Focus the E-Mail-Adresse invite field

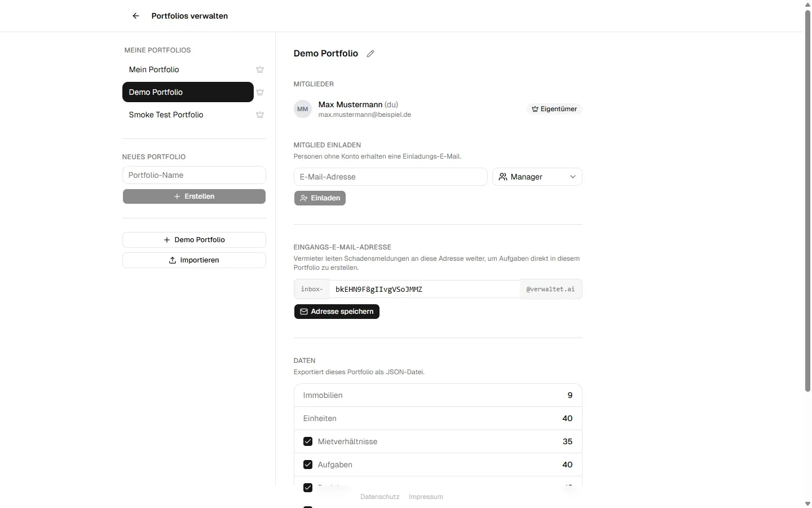click(x=390, y=177)
